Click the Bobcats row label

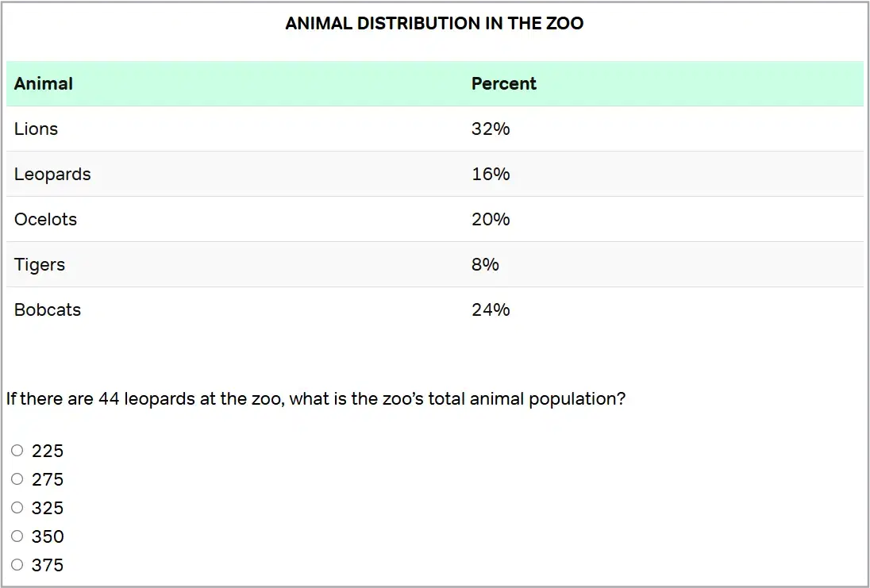click(48, 310)
